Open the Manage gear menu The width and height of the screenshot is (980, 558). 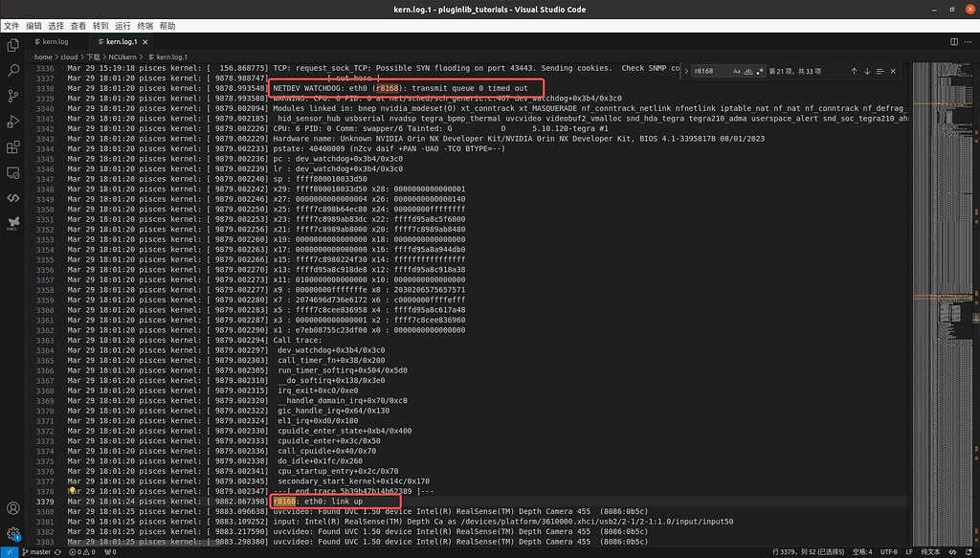point(12,534)
